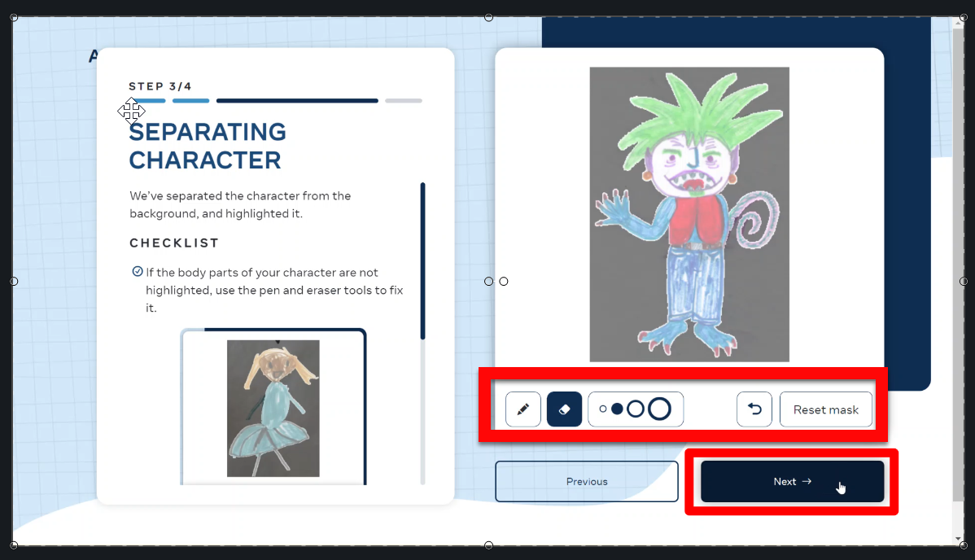Click the page scrollbar up arrow

click(x=958, y=23)
